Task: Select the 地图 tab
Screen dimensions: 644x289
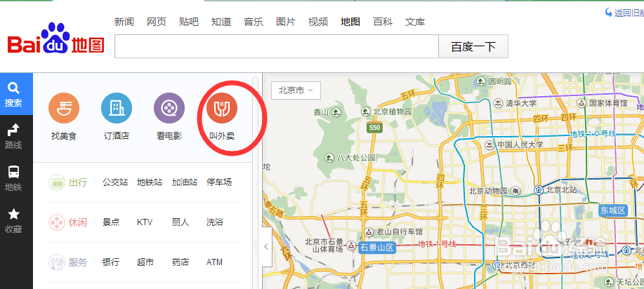Action: coord(350,22)
